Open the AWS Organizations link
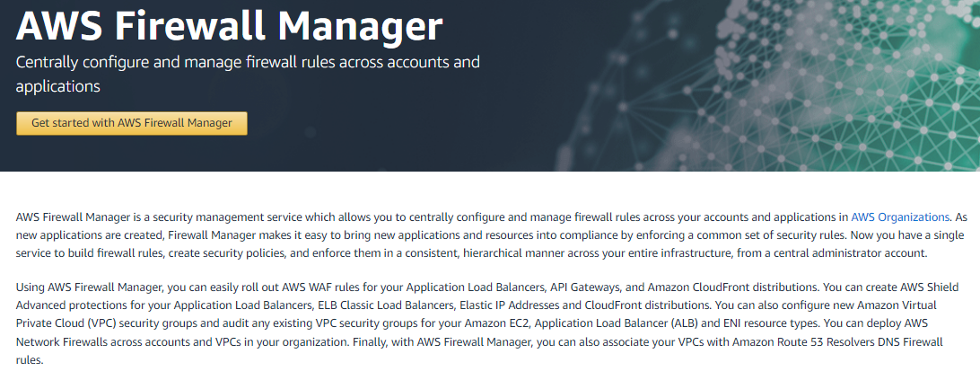 [x=899, y=217]
